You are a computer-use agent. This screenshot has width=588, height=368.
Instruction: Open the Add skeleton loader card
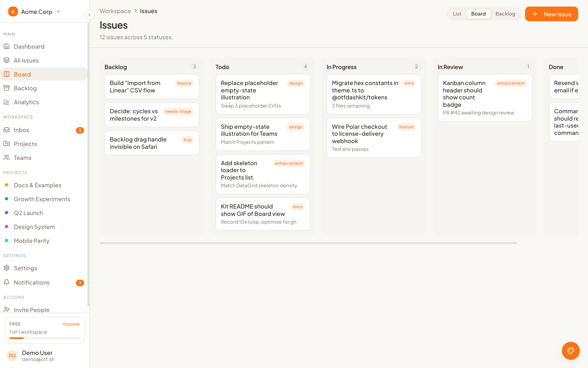click(x=263, y=174)
